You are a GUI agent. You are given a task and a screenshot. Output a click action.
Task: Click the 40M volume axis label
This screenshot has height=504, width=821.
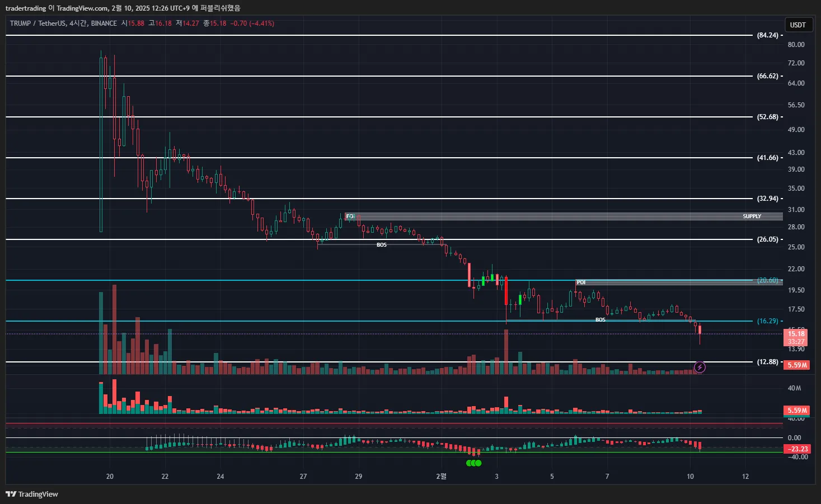794,388
